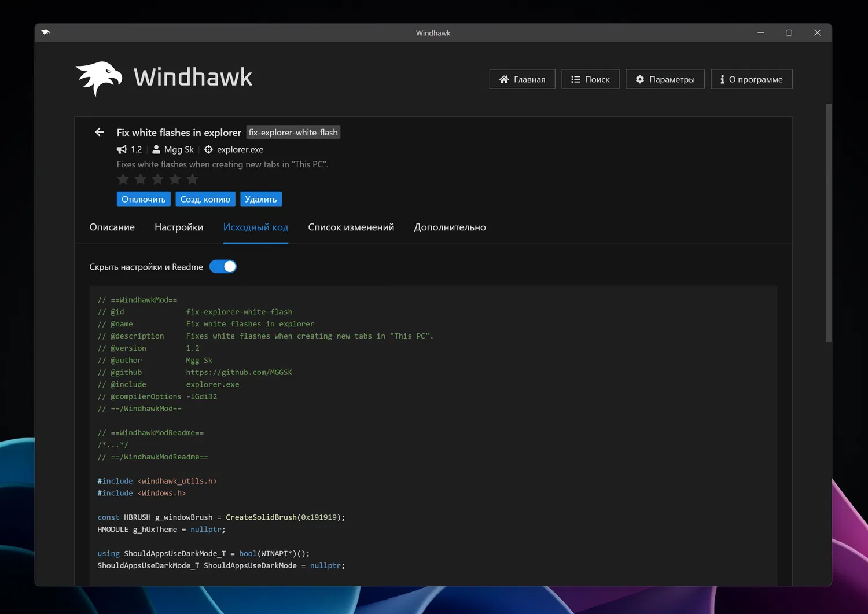The width and height of the screenshot is (868, 614).
Task: Click the large Windhawk title text
Action: click(x=193, y=78)
